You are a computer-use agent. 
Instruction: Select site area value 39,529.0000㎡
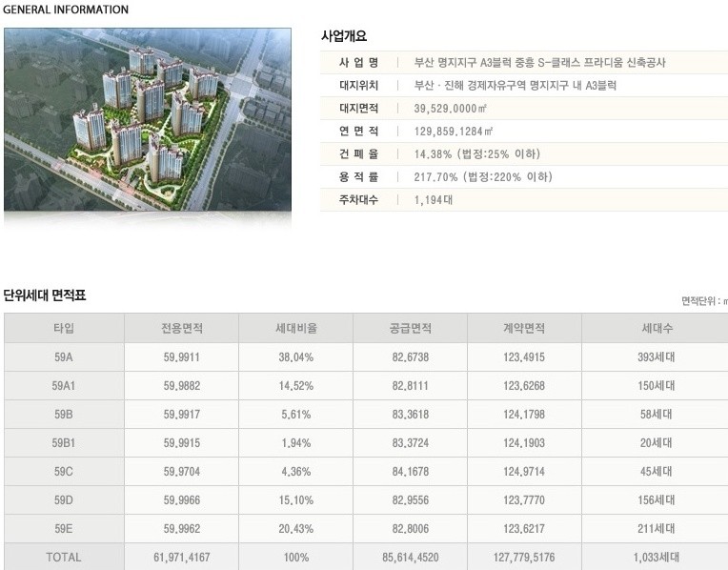(451, 109)
